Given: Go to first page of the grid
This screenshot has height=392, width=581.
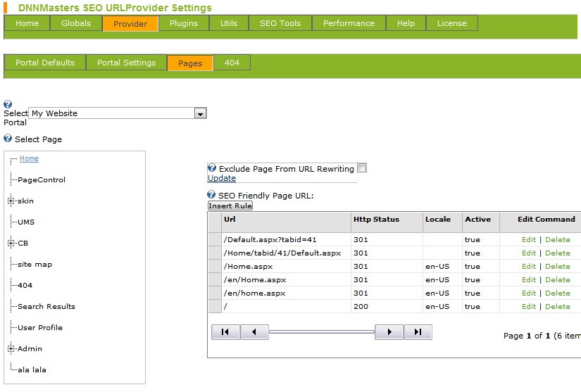Looking at the screenshot, I should click(x=225, y=331).
